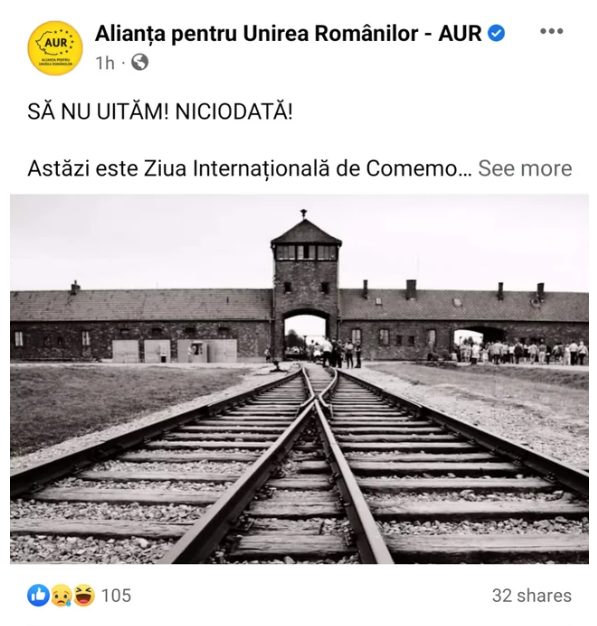This screenshot has height=626, width=597.
Task: Expand post text with See more
Action: point(525,168)
